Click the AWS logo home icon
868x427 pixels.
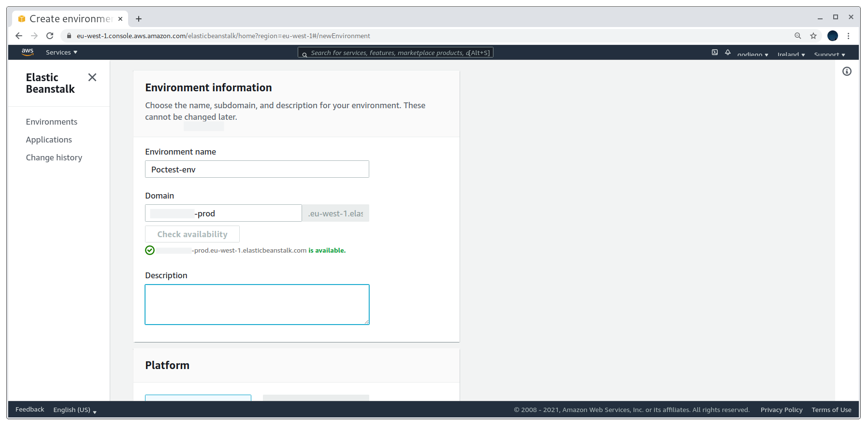[28, 52]
